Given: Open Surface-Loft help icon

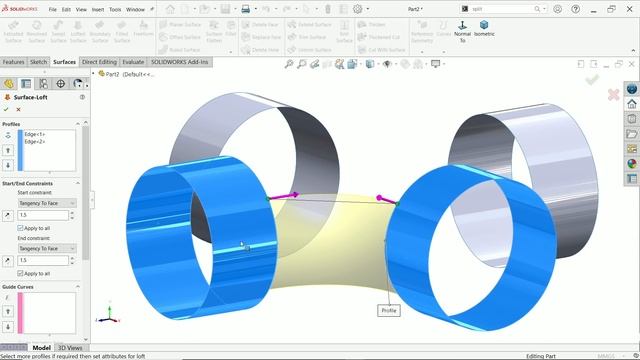Looking at the screenshot, I should pos(82,97).
